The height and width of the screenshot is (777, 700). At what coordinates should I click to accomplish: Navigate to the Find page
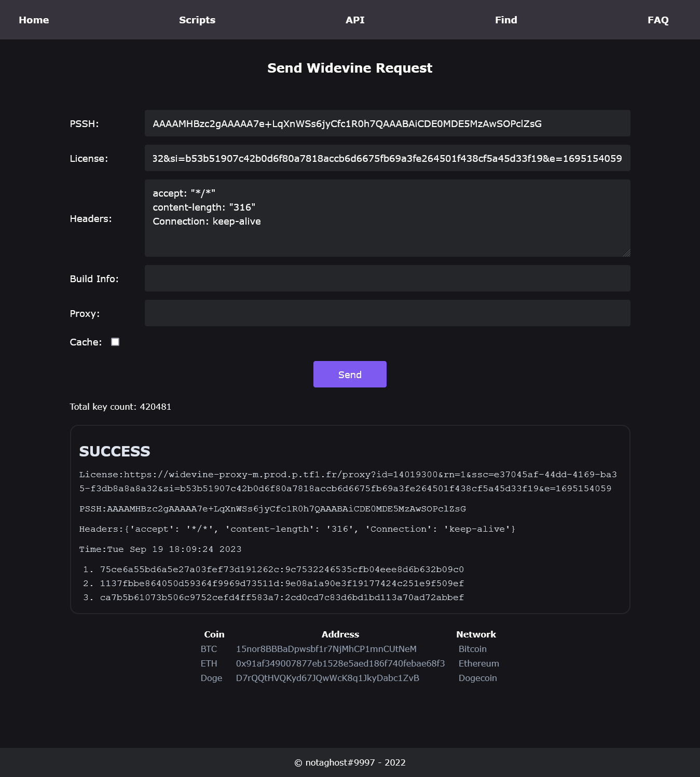coord(506,20)
